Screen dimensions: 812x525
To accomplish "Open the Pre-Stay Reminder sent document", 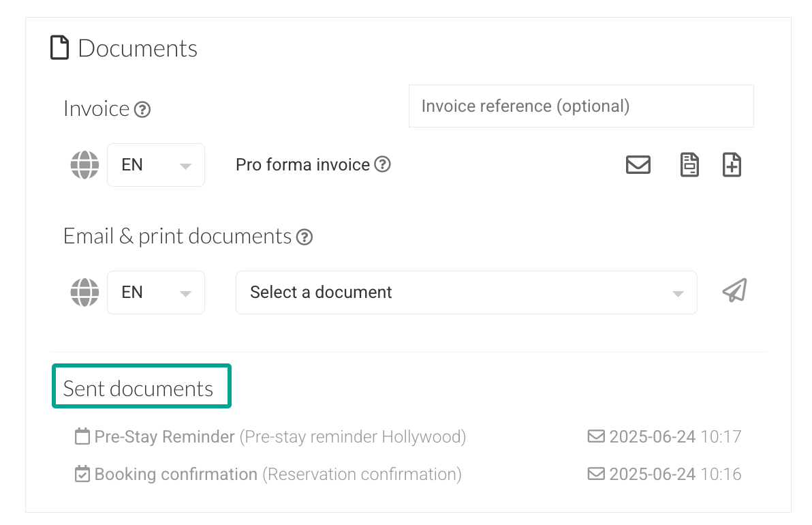I will (165, 437).
